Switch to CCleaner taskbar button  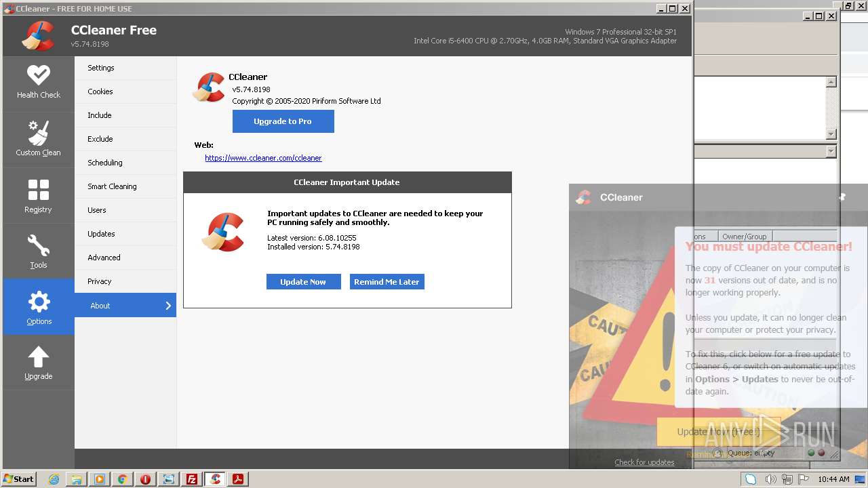[215, 479]
